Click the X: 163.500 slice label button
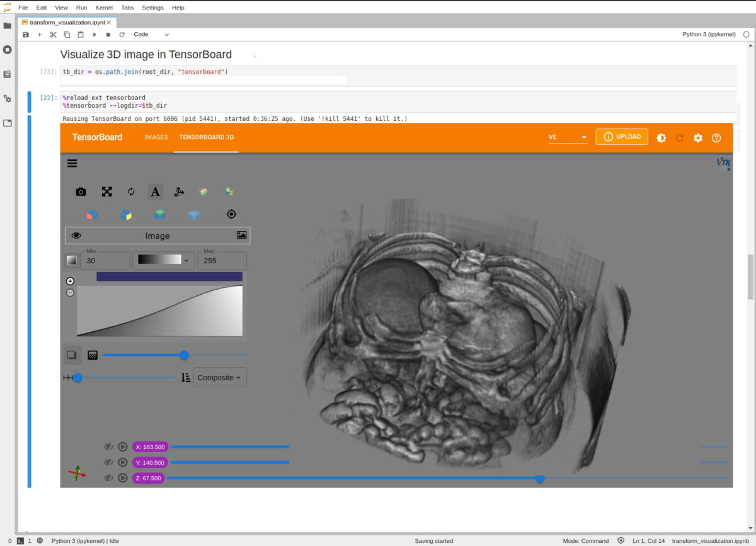The height and width of the screenshot is (546, 756). [150, 446]
